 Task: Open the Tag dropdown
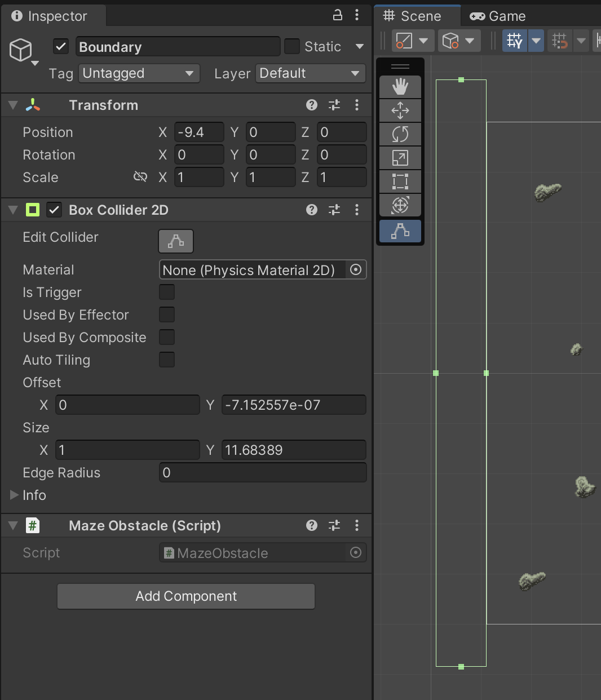(x=139, y=73)
